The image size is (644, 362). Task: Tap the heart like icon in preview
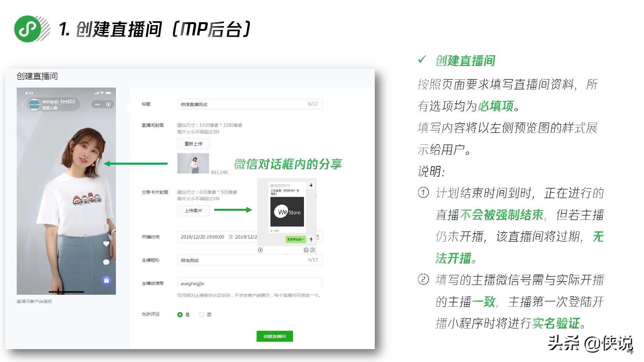coord(106,244)
